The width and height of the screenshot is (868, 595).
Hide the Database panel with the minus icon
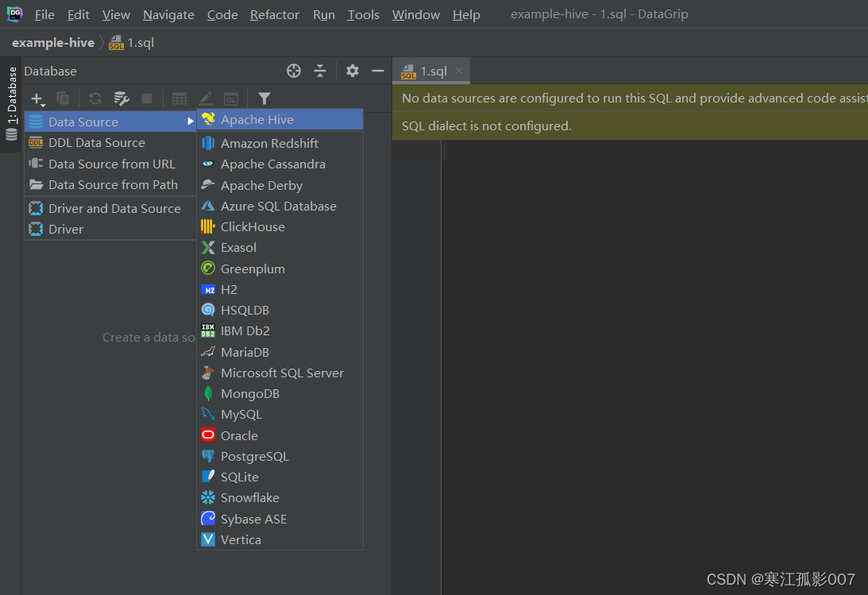(x=378, y=71)
